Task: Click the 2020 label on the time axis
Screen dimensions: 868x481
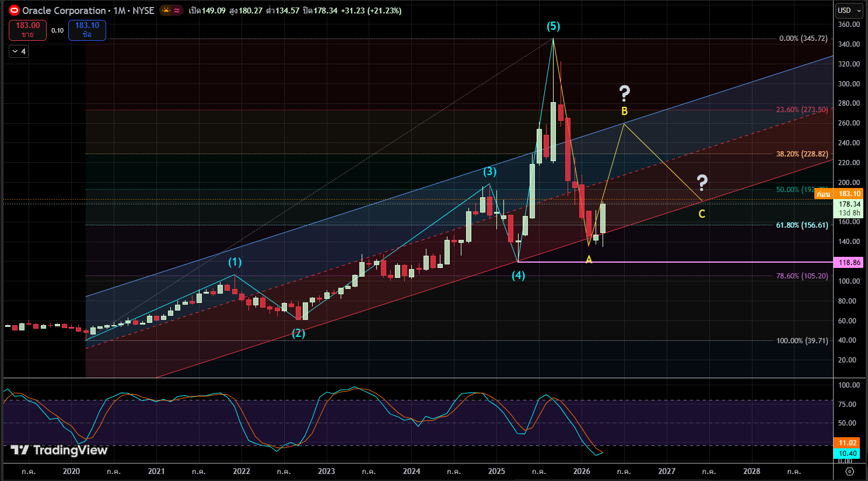Action: 71,471
